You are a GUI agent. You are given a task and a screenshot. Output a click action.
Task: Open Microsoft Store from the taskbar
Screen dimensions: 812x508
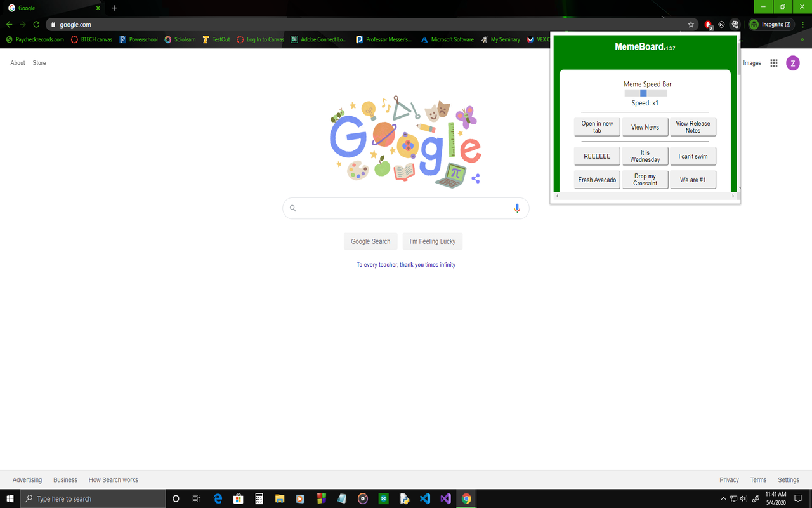coord(239,498)
